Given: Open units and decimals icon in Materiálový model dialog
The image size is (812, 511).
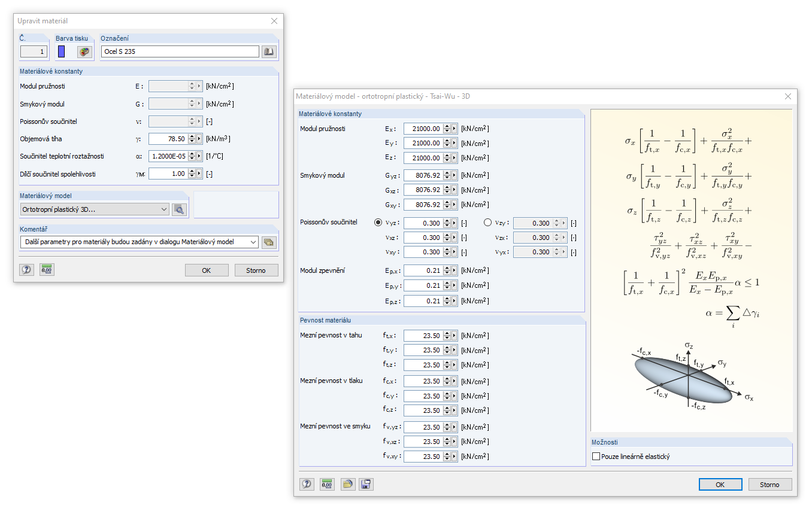Looking at the screenshot, I should pyautogui.click(x=327, y=484).
